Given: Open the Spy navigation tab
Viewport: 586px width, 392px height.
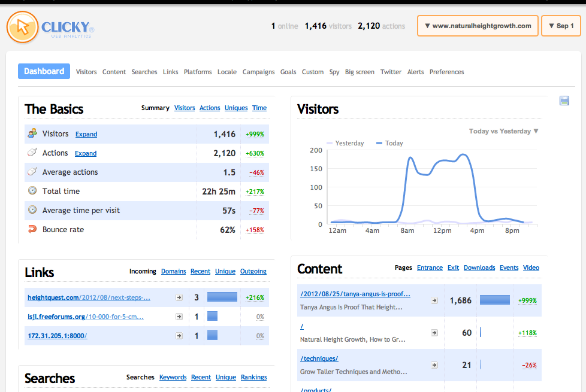Looking at the screenshot, I should pyautogui.click(x=334, y=72).
